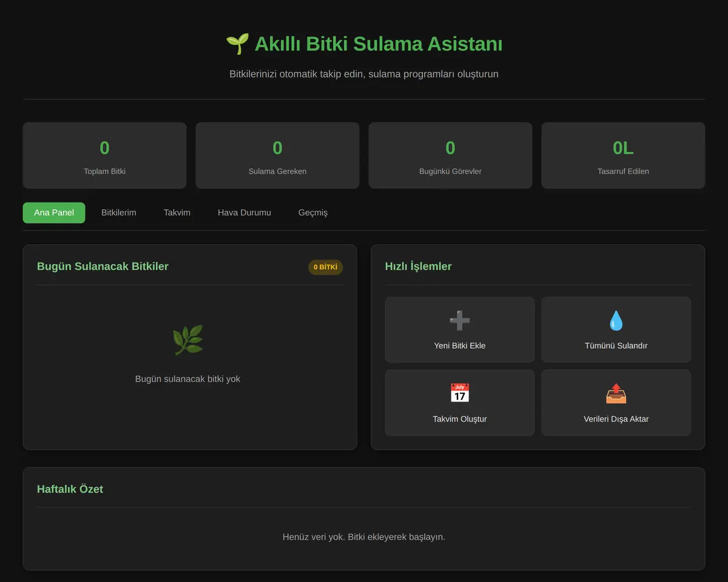Click the text 'Bugün sulanacak bitki yok'
The height and width of the screenshot is (582, 728).
coord(188,379)
